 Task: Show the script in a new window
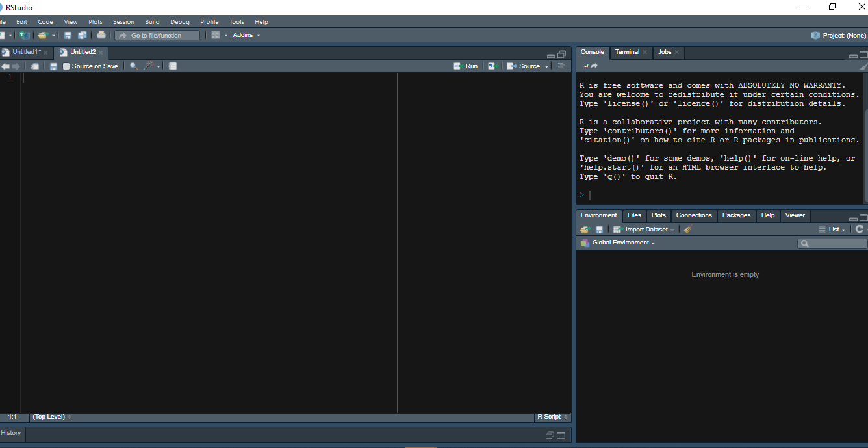[35, 66]
